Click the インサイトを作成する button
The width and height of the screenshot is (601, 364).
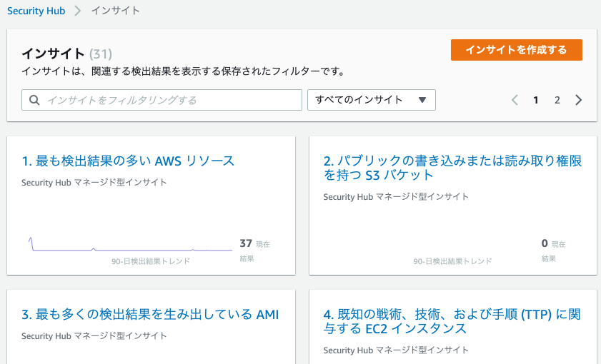516,50
